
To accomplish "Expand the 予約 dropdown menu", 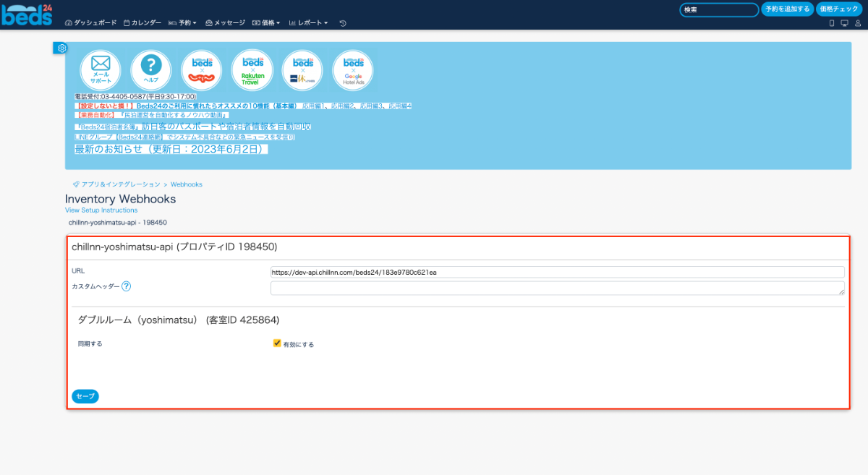I will pos(183,23).
